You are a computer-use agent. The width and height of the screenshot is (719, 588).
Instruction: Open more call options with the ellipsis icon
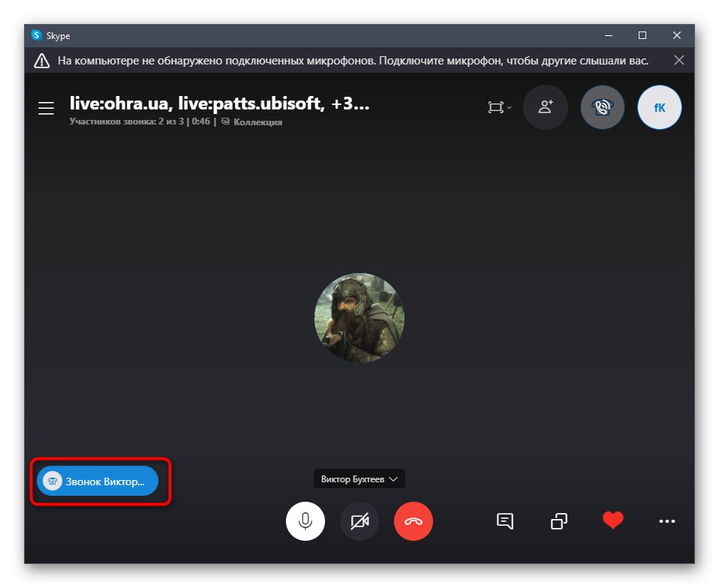(666, 521)
